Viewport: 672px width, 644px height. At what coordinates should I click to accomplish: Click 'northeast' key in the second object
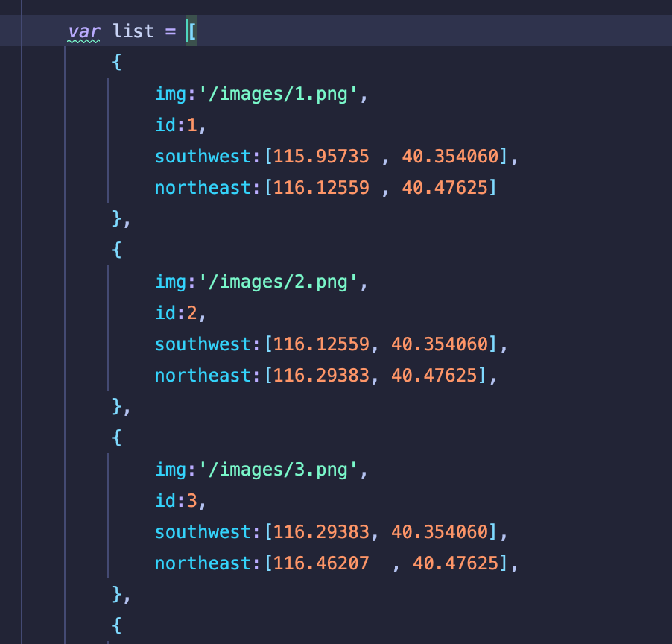tap(203, 376)
